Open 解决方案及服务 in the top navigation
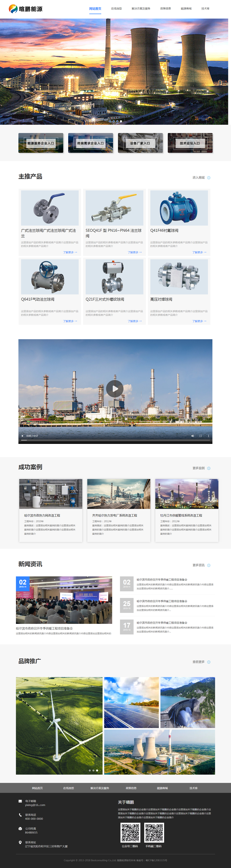Image resolution: width=231 pixels, height=868 pixels. click(141, 9)
